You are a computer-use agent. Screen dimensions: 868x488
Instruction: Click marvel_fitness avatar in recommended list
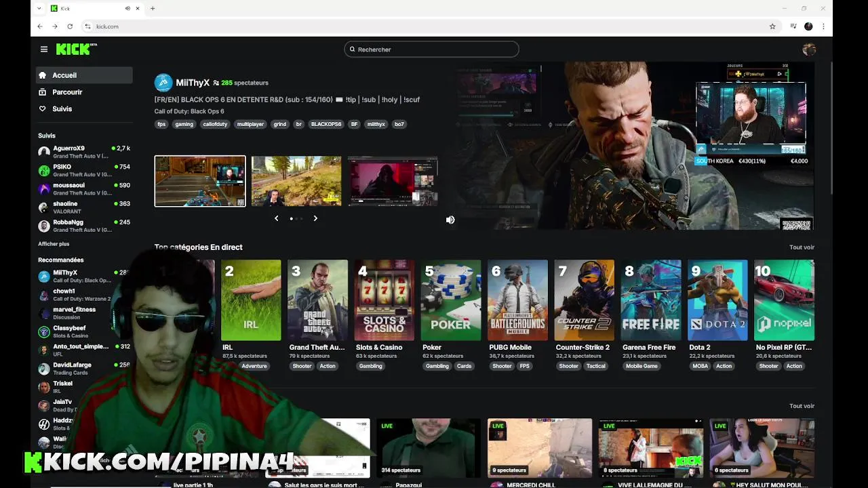coord(44,313)
